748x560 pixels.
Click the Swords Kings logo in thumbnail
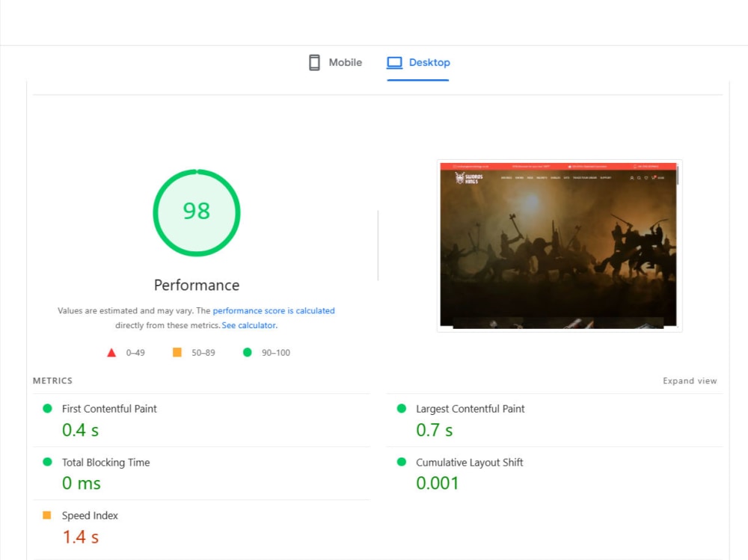468,179
